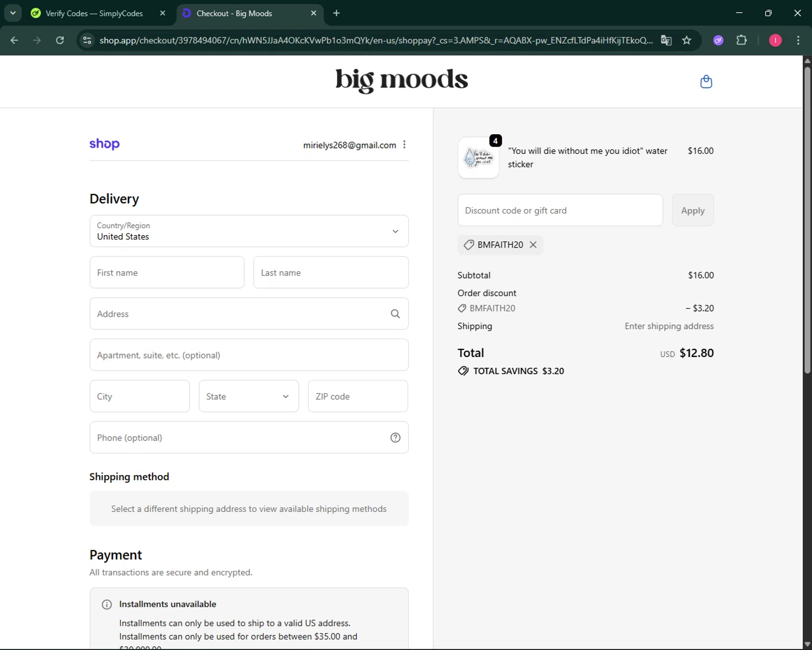
Task: Click the Apply discount button
Action: pyautogui.click(x=693, y=210)
